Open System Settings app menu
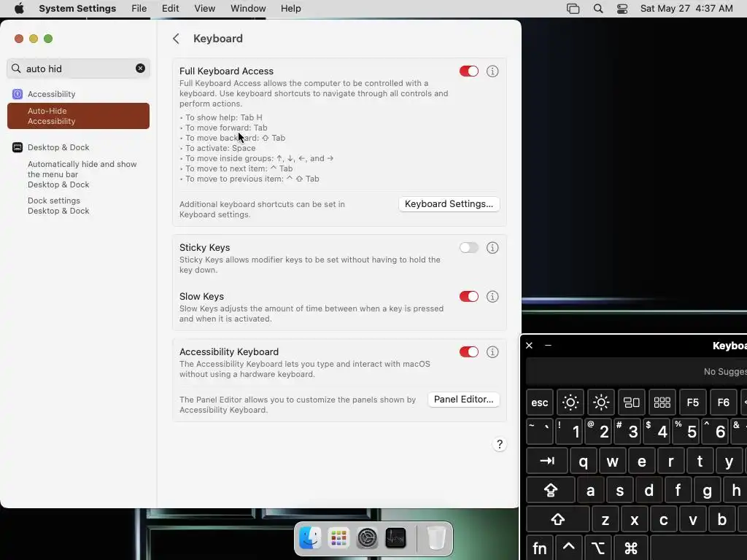747x560 pixels. coord(77,9)
